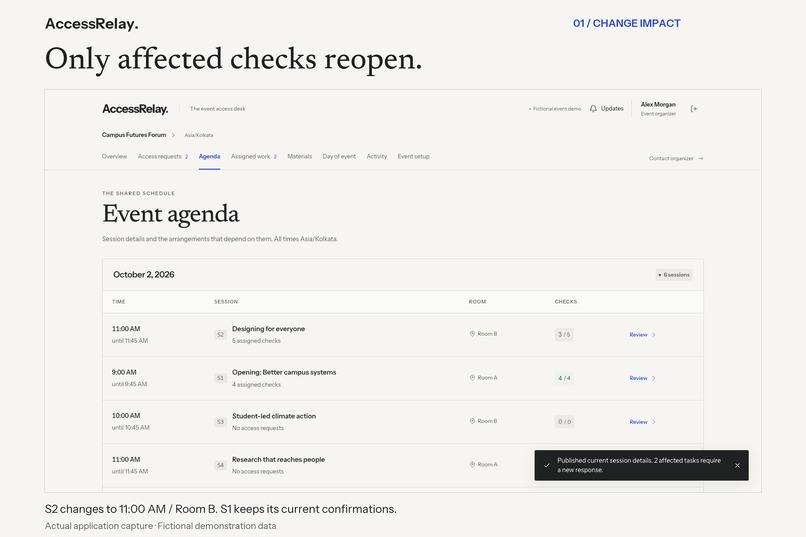Click the Review chevron for the S1 row
Viewport: 806px width, 537px height.
click(654, 378)
